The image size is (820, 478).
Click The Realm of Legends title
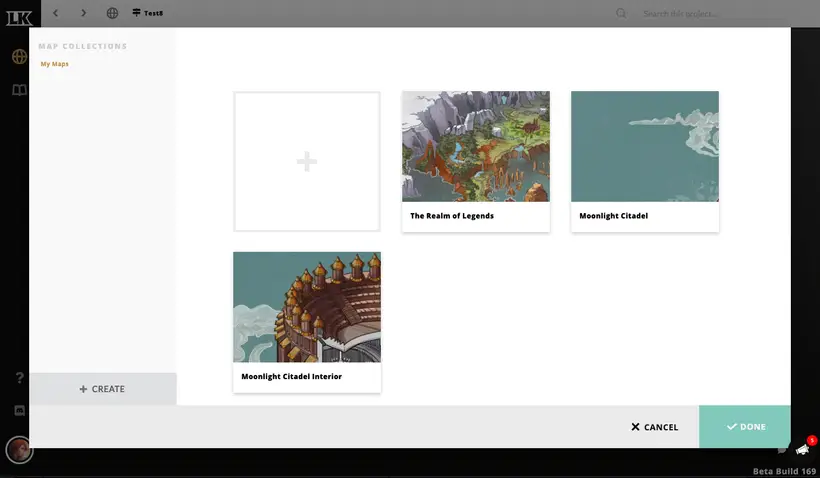pos(452,216)
